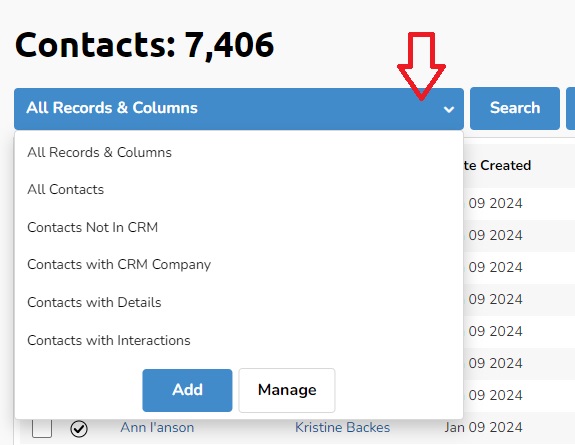Click the cut-off blue button beside Search
The width and height of the screenshot is (575, 445).
571,108
